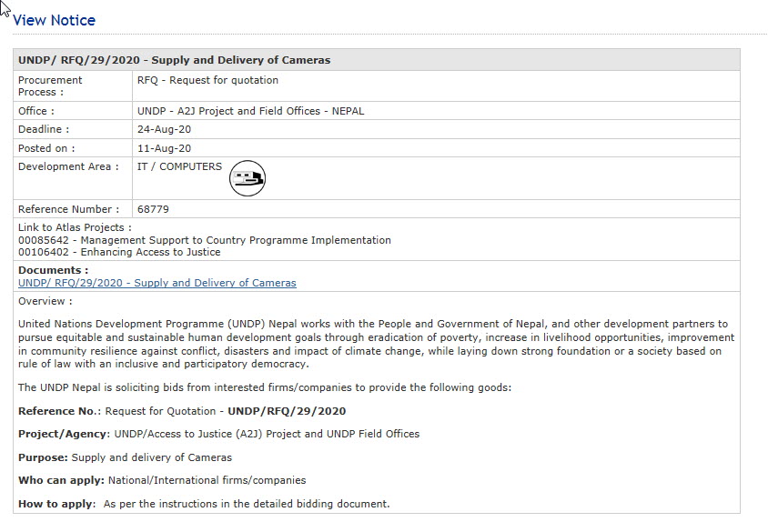The height and width of the screenshot is (532, 768).
Task: Click the RFQ - Request for quotation value
Action: tap(207, 80)
